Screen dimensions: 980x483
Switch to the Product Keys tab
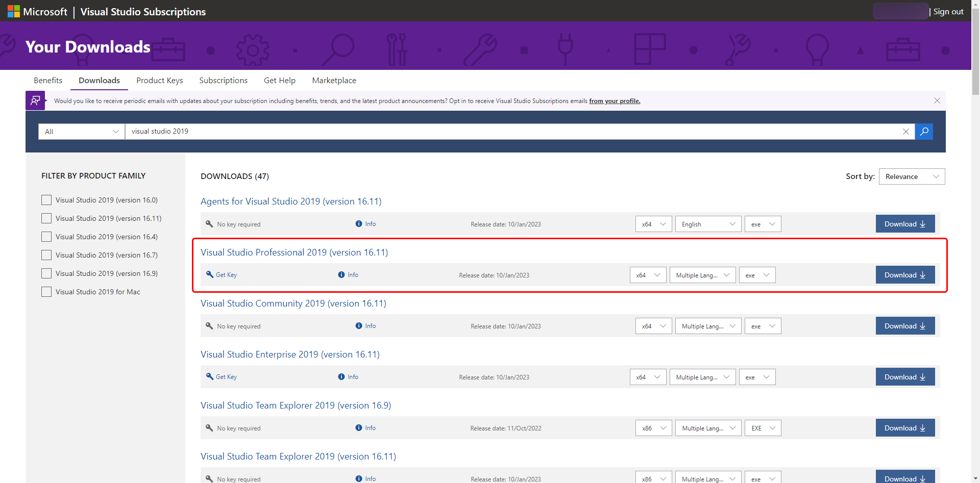(x=160, y=81)
